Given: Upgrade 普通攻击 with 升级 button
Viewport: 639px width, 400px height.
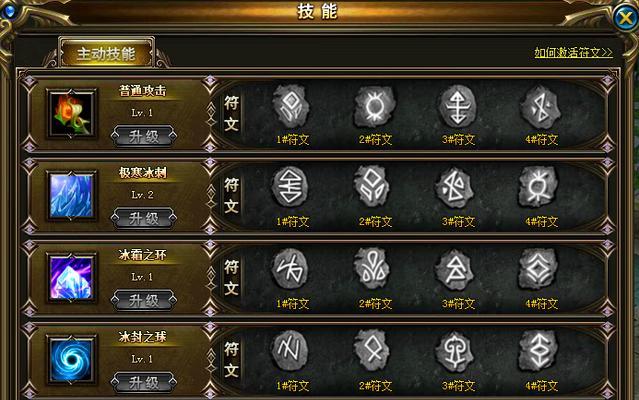Looking at the screenshot, I should point(144,136).
